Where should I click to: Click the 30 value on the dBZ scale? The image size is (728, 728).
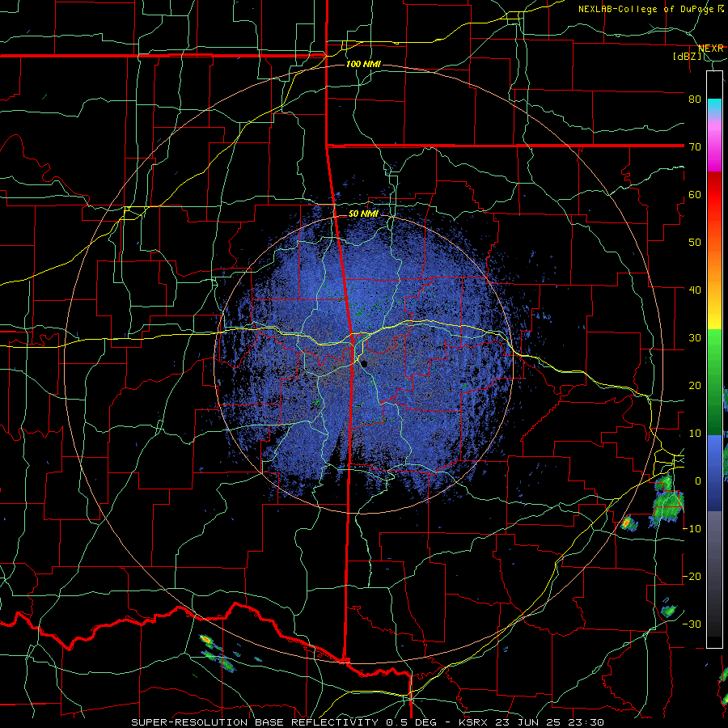tap(695, 337)
